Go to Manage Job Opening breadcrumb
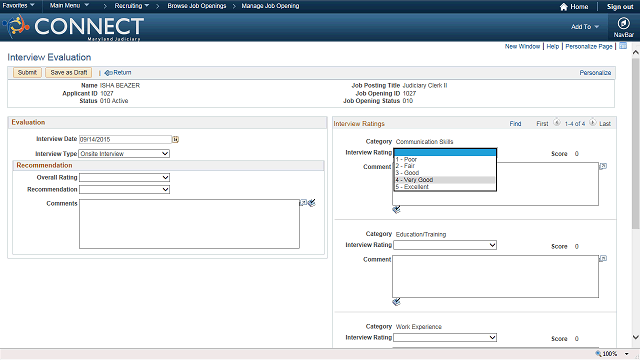Screen dimensions: 640x360 (270, 6)
